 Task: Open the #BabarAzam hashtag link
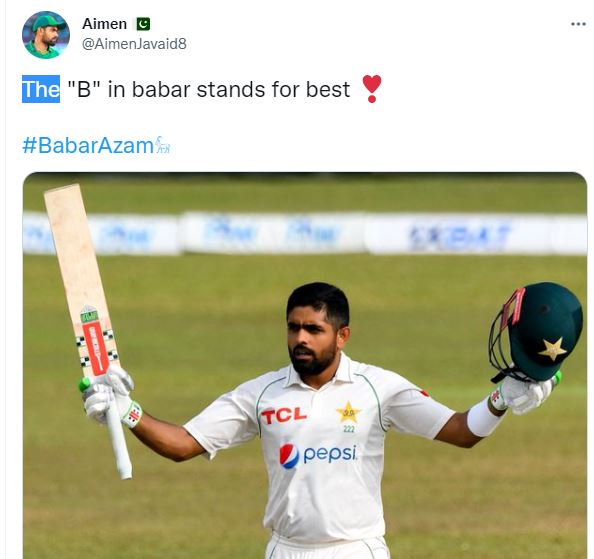pos(88,145)
